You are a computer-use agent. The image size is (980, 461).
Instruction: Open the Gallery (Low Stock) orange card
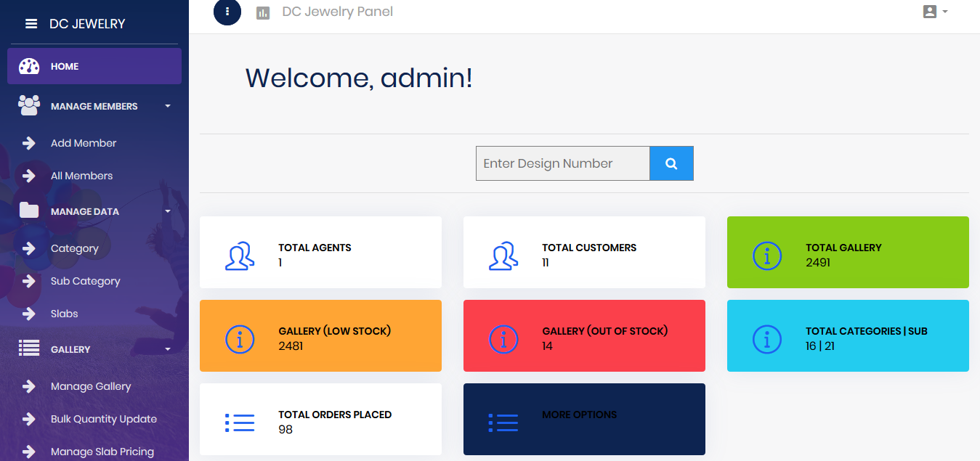320,335
